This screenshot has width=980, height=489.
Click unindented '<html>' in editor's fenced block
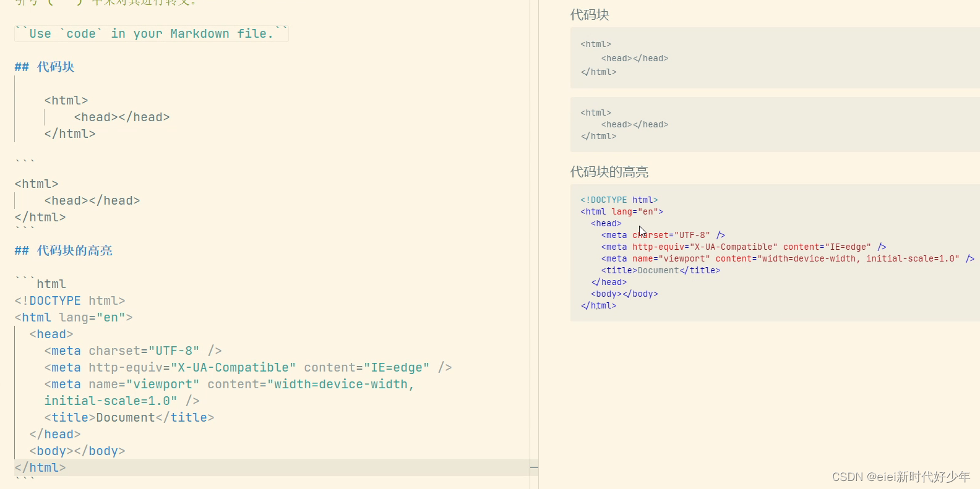37,184
